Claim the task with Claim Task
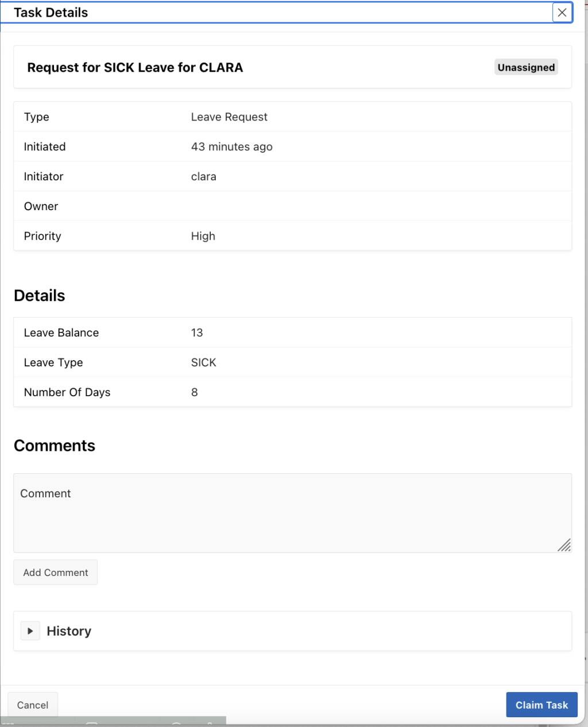Image resolution: width=588 pixels, height=727 pixels. tap(541, 705)
